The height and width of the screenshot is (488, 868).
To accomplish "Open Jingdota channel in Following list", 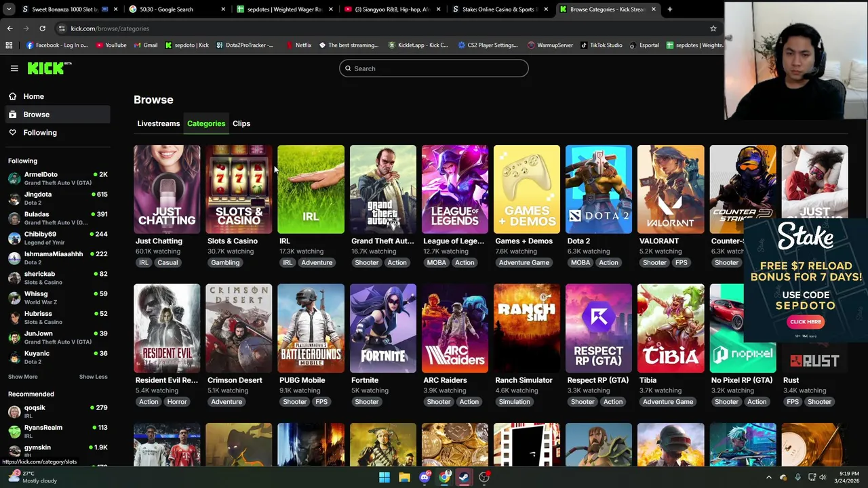I will tap(58, 198).
